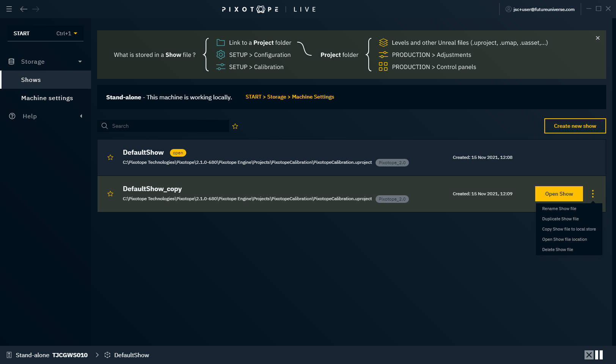Viewport: 616px width, 364px height.
Task: Choose Copy Show file to local store
Action: [569, 229]
